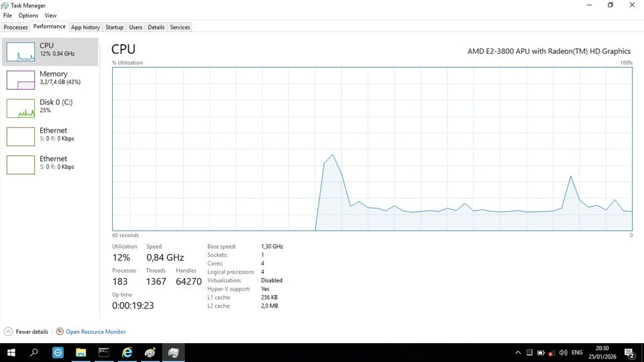Viewport: 644px width, 362px height.
Task: Click the Speed value 0,84 GHz
Action: click(165, 257)
